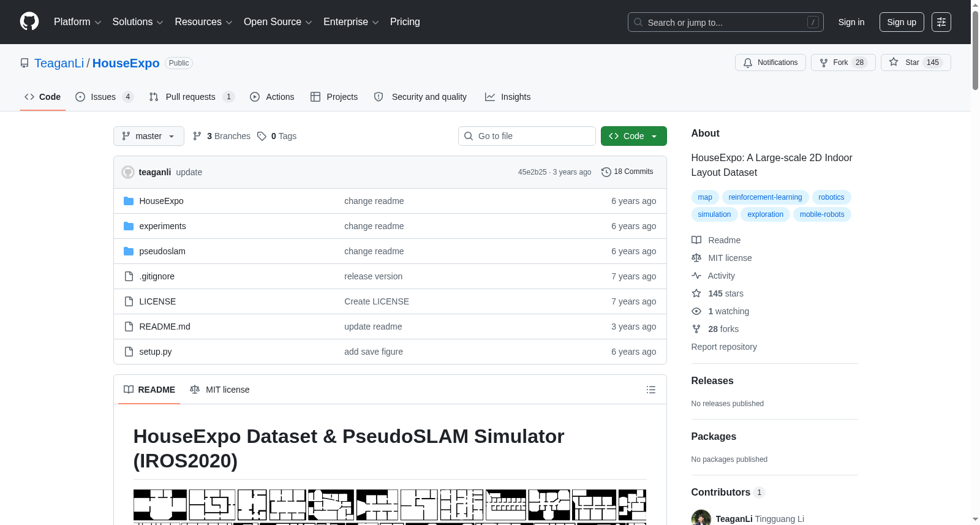Click the star icon beside 145 stars
The image size is (980, 525).
(x=696, y=293)
